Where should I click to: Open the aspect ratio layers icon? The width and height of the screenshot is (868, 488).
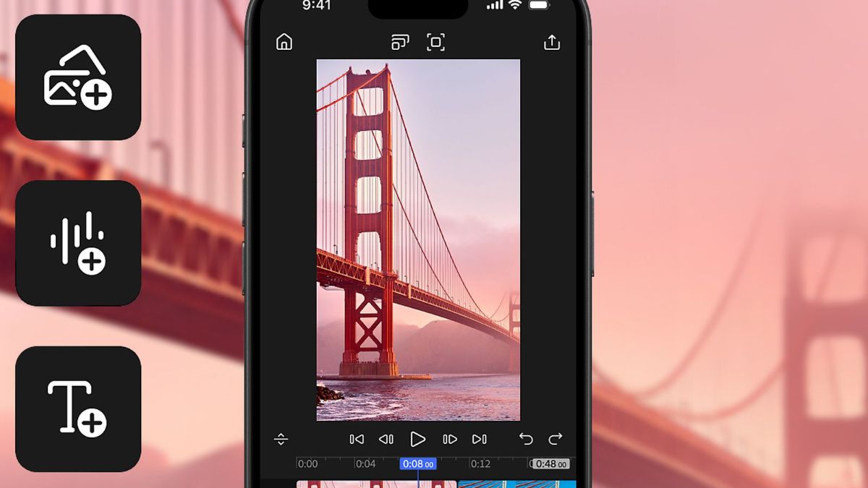pyautogui.click(x=400, y=43)
